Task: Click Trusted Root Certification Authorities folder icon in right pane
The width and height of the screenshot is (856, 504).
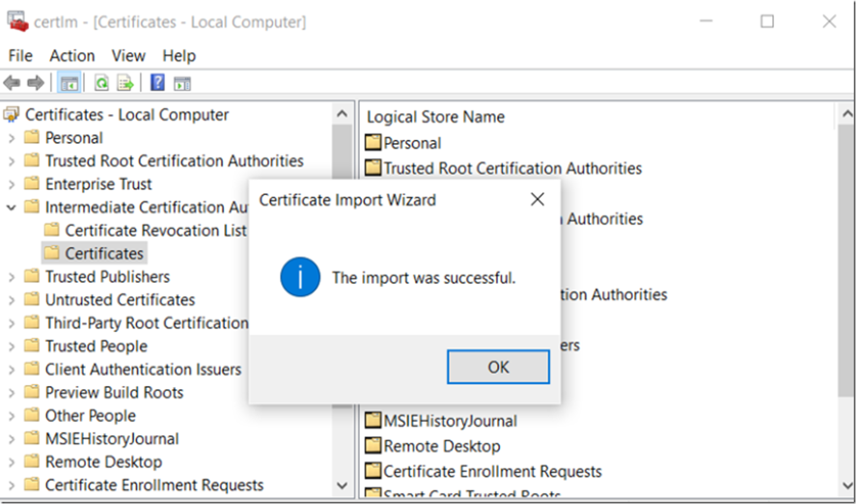Action: pos(373,167)
